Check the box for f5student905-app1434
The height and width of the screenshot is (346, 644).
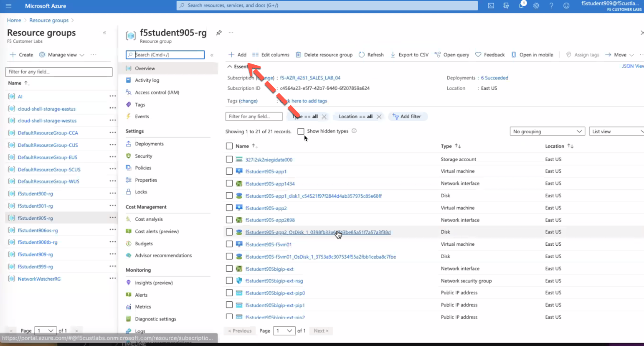coord(229,183)
